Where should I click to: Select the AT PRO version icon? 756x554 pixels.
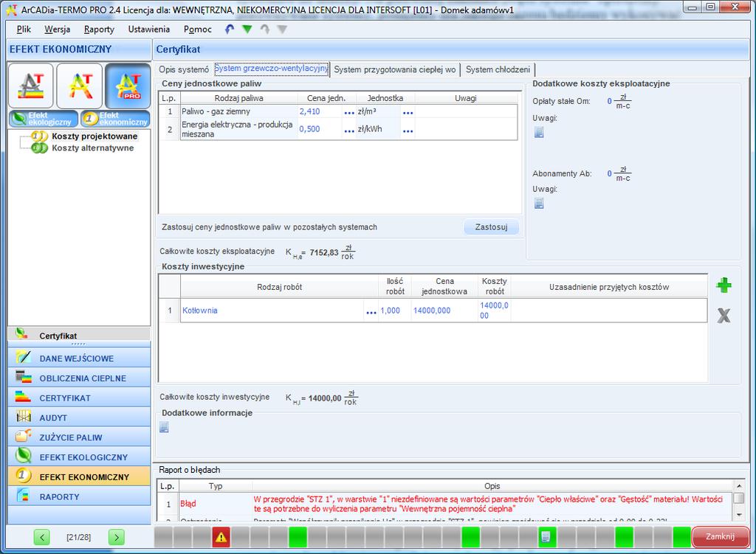(128, 86)
